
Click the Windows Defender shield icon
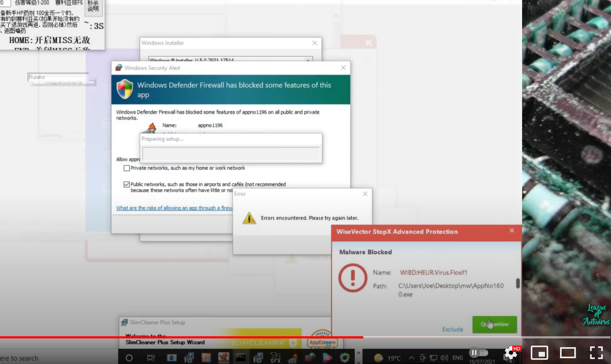point(125,89)
